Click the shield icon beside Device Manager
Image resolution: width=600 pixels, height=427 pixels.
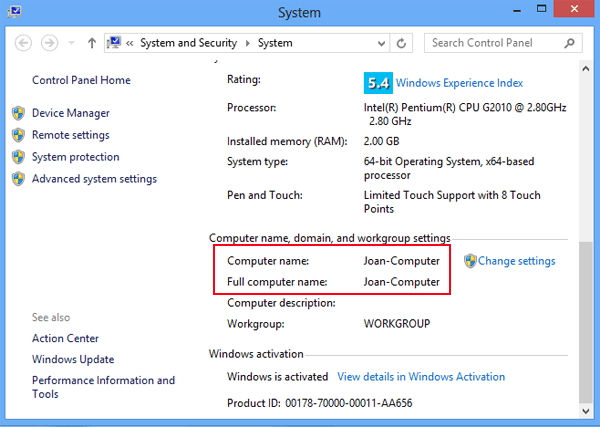pos(18,113)
